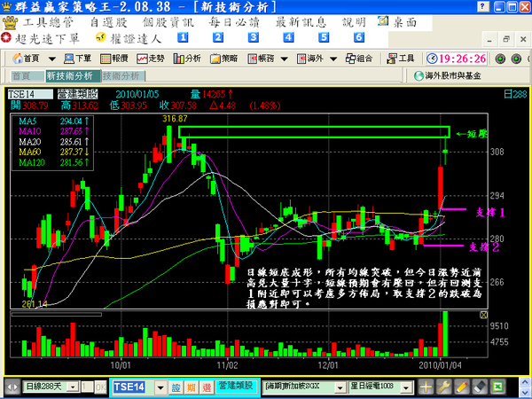
Task: Click the TSE14 symbol field in chart header
Action: click(30, 94)
